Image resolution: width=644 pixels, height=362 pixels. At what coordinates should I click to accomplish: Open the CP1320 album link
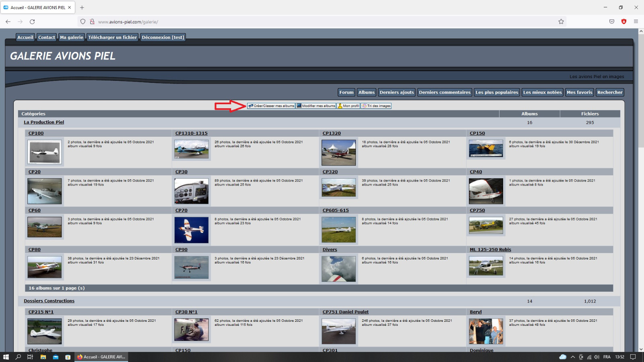(x=332, y=133)
